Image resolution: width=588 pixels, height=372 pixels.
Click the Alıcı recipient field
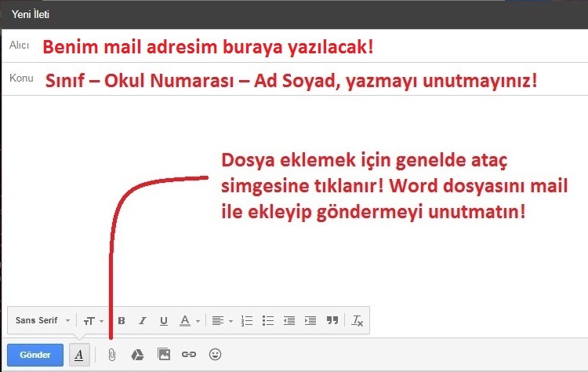pyautogui.click(x=295, y=46)
